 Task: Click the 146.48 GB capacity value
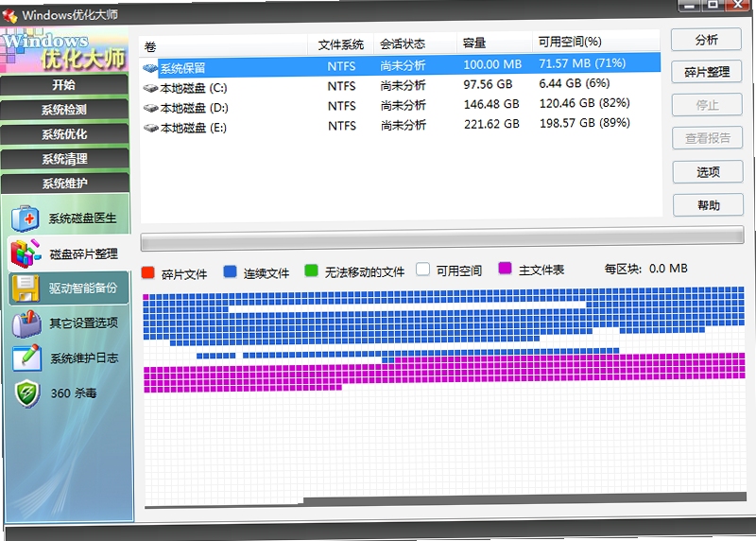(491, 104)
